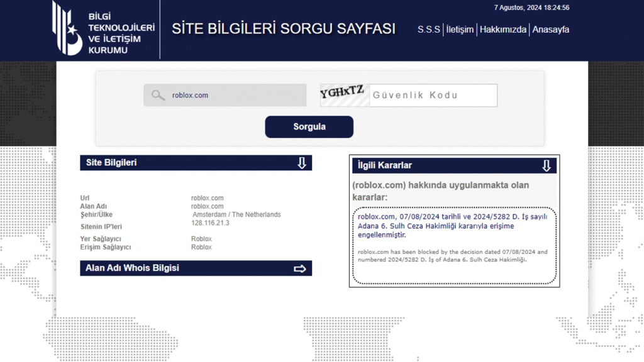
Task: Click 'Amsterdam / The Netherlands' value
Action: click(236, 215)
